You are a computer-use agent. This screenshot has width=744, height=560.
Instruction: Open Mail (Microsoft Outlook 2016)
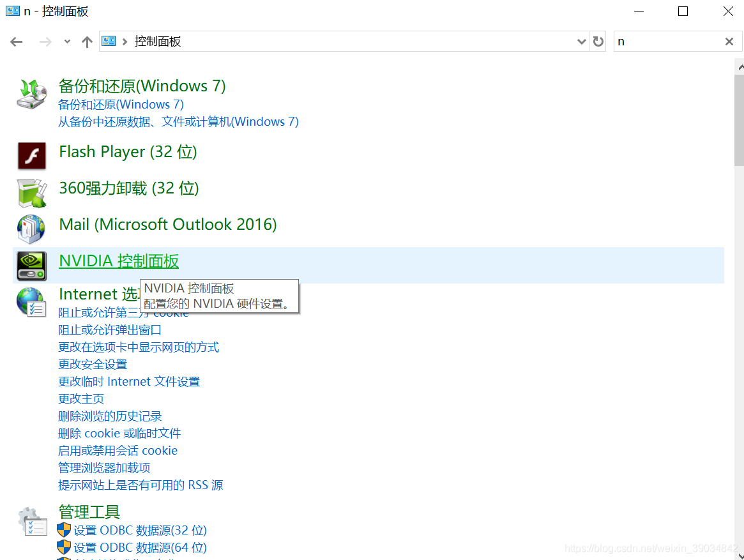pyautogui.click(x=168, y=224)
